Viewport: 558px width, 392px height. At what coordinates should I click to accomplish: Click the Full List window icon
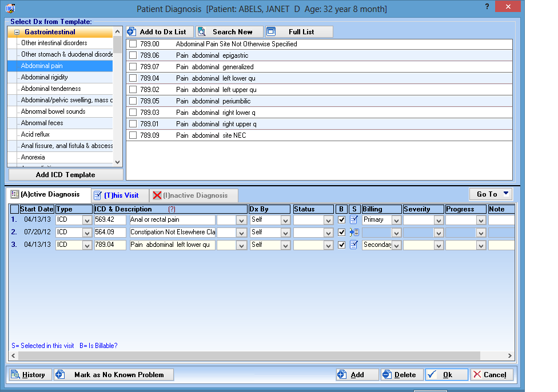271,31
